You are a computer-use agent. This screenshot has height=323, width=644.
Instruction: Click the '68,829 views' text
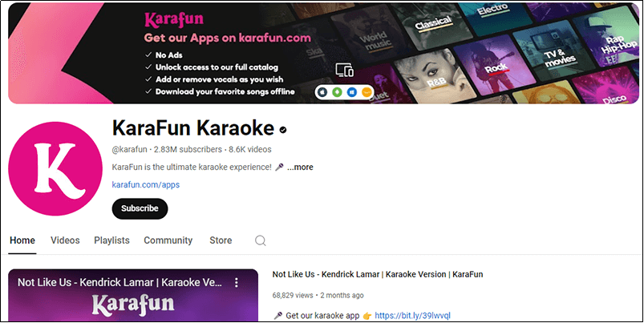coord(293,295)
